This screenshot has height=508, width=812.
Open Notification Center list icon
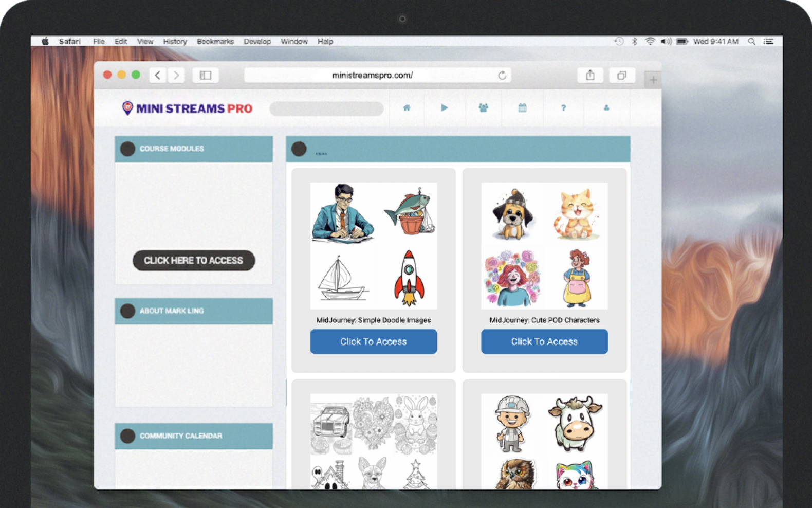coord(768,41)
